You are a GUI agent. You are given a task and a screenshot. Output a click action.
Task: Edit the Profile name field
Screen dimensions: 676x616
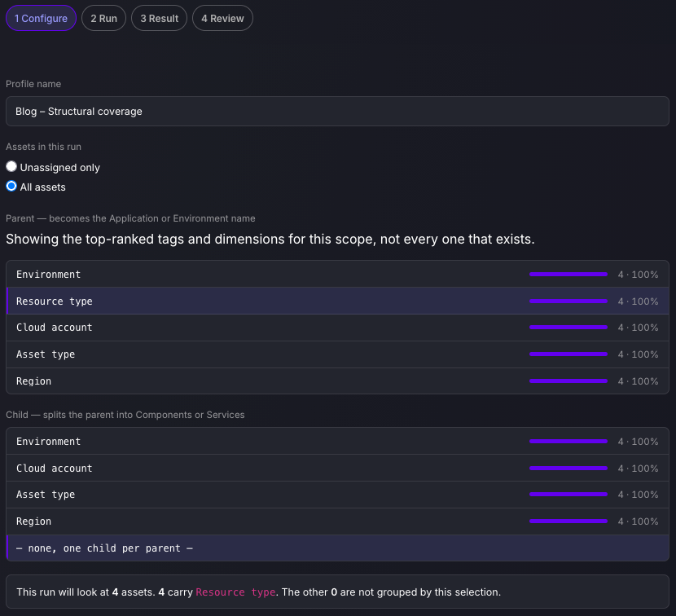[337, 112]
